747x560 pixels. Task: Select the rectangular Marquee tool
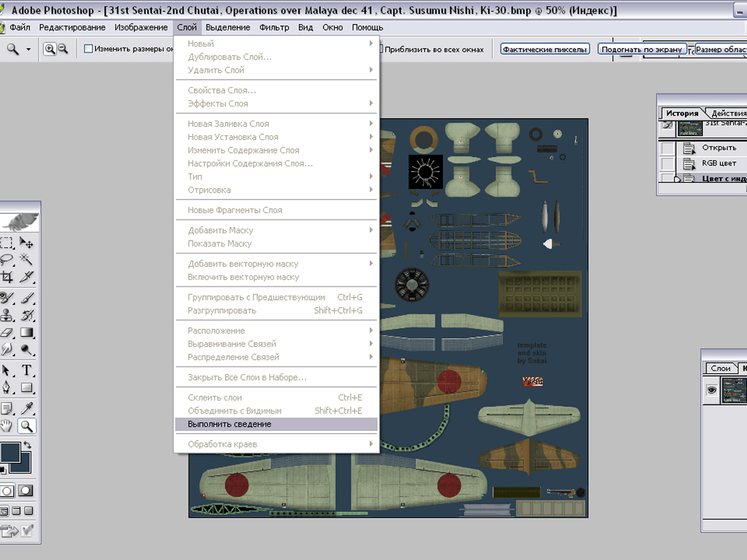point(6,243)
